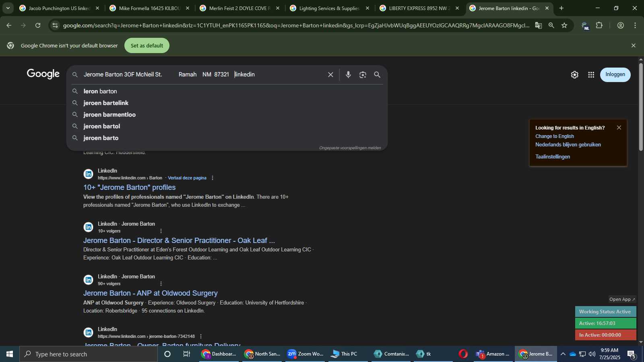
Task: Switch to Lighting Services & Supplies tab
Action: click(329, 8)
